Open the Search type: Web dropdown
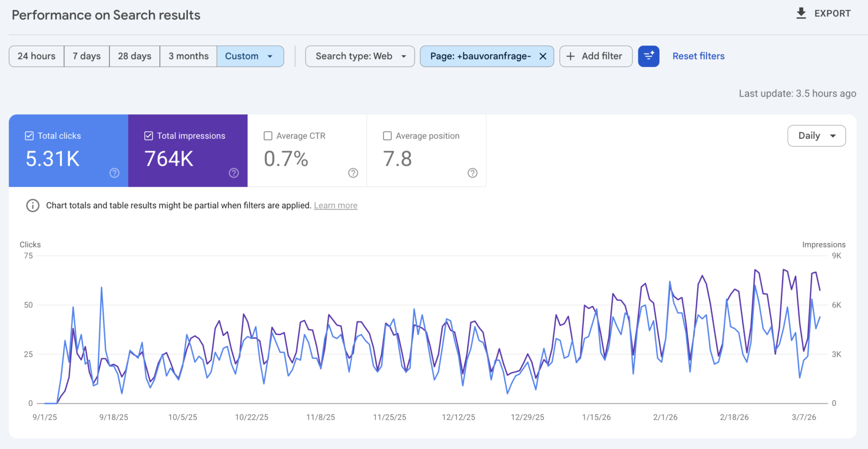868x449 pixels. 360,56
